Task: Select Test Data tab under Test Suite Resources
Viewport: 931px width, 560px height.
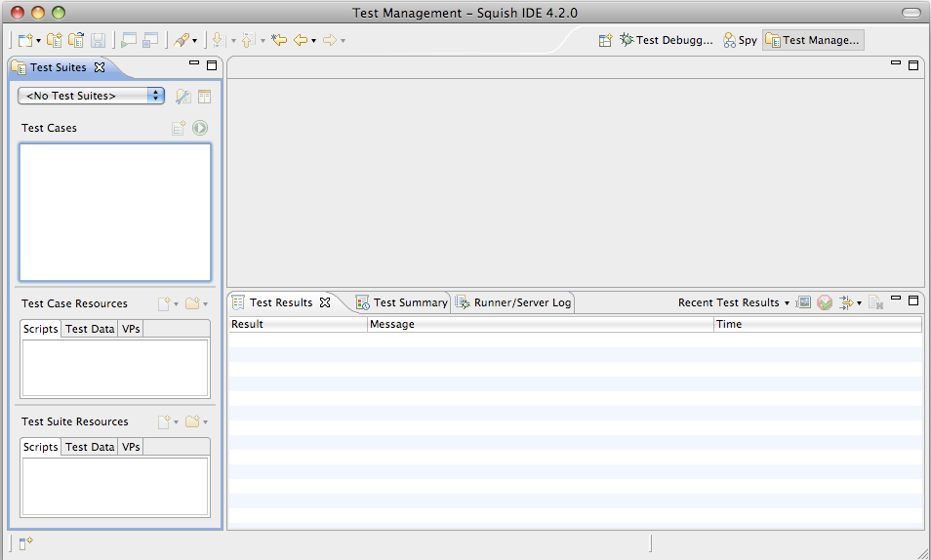Action: (90, 447)
